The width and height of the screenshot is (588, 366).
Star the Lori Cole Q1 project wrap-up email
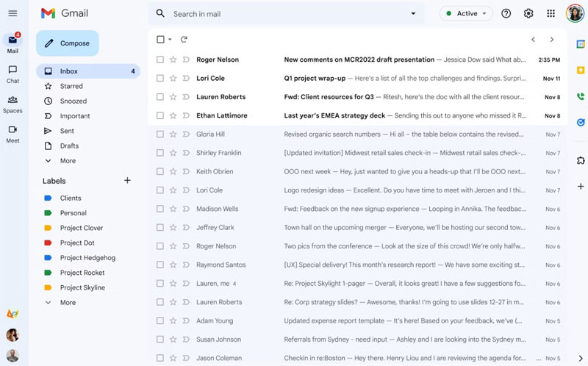pos(173,78)
